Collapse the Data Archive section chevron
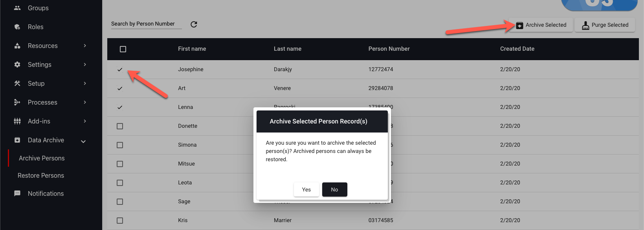The image size is (644, 230). 83,141
